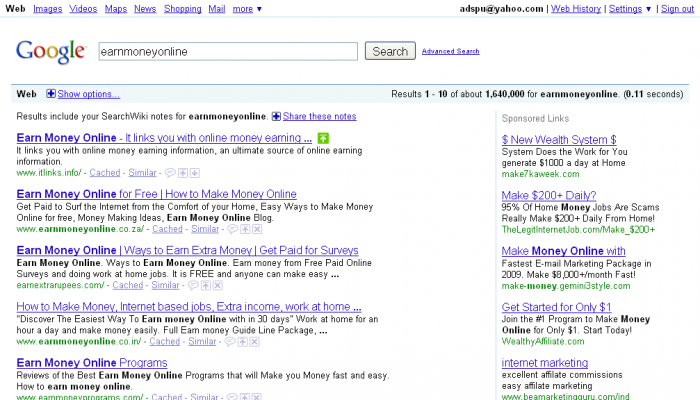Add a comment to the earnmoneyonline.co.in result

tap(229, 342)
